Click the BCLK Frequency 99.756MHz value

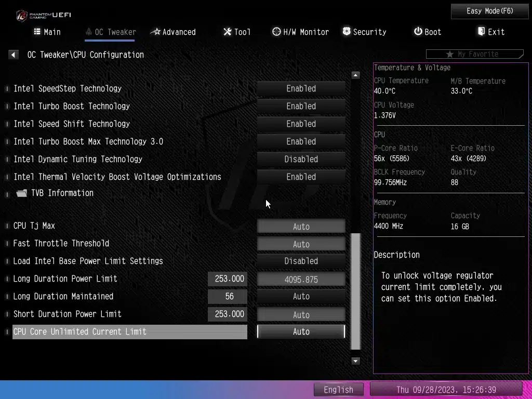coord(390,182)
